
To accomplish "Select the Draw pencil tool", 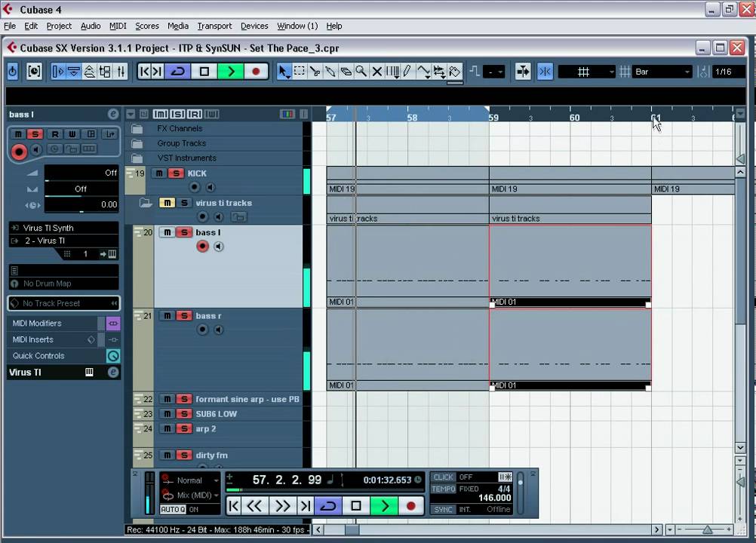I will [408, 72].
